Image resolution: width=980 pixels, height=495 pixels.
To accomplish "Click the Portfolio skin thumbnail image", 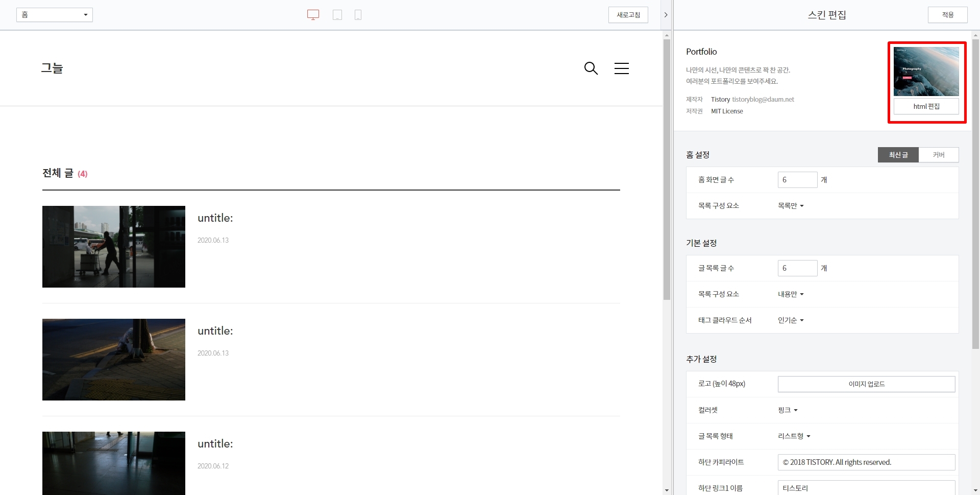I will coord(926,71).
